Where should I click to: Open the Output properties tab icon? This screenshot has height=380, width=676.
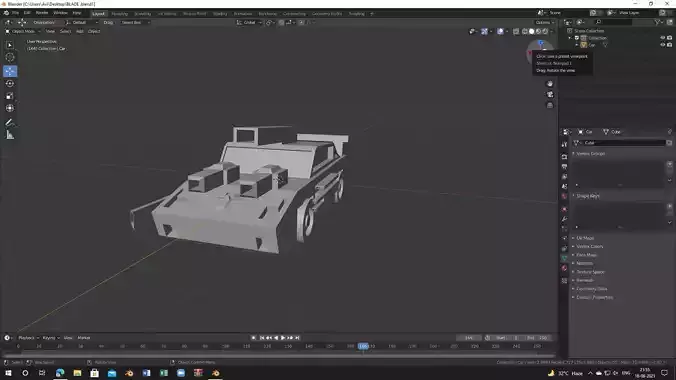coord(564,166)
